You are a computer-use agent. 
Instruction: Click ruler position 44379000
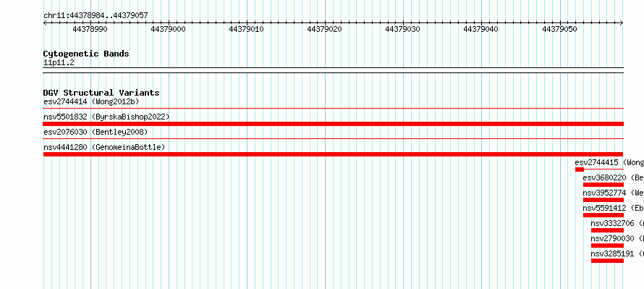click(x=168, y=29)
